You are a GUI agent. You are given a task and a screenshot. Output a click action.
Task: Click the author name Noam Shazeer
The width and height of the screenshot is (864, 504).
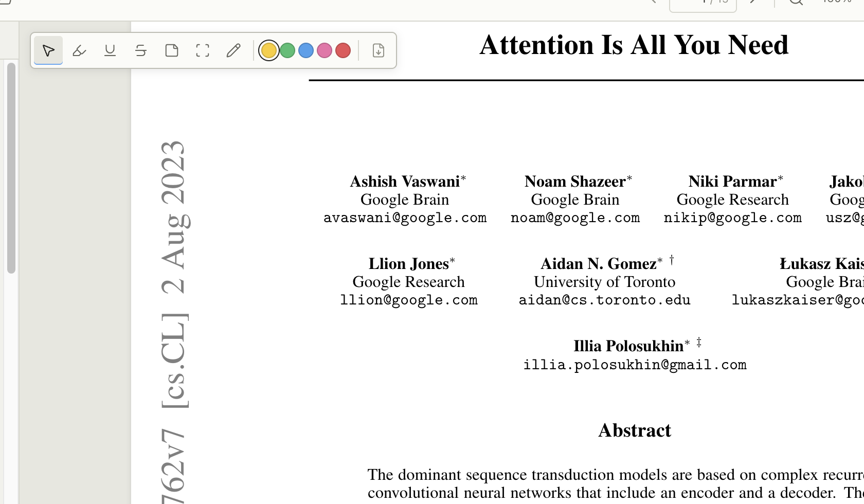[575, 182]
